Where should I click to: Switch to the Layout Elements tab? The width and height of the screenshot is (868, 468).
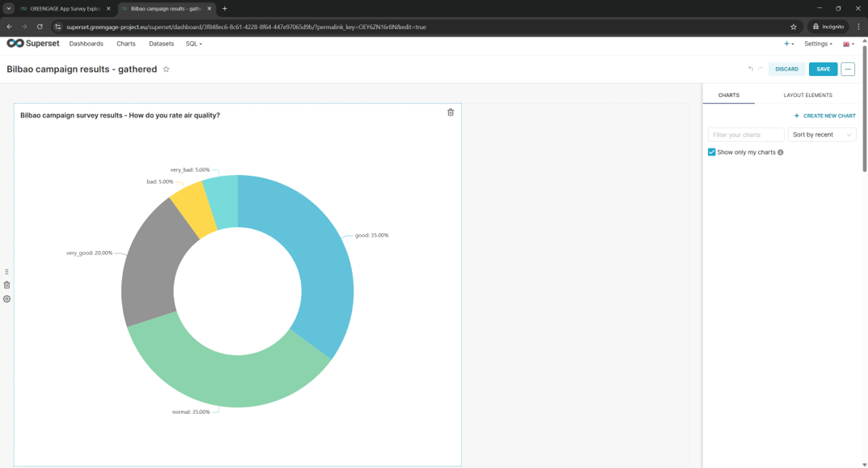coord(807,96)
